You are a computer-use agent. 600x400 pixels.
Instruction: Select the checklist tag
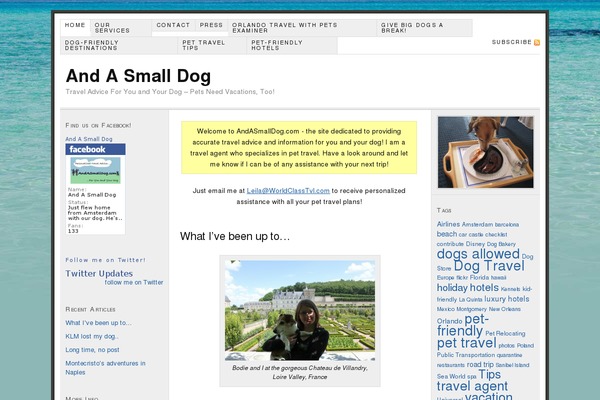(496, 235)
